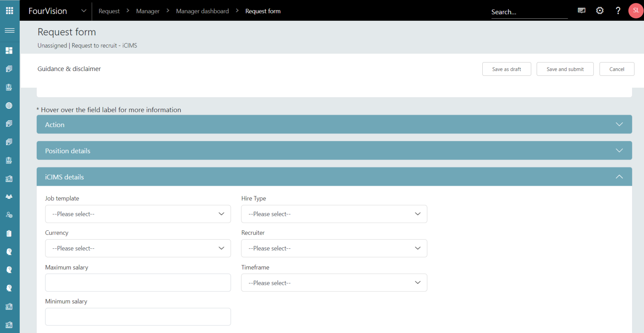Click the help question mark icon
Image resolution: width=644 pixels, height=333 pixels.
(618, 10)
